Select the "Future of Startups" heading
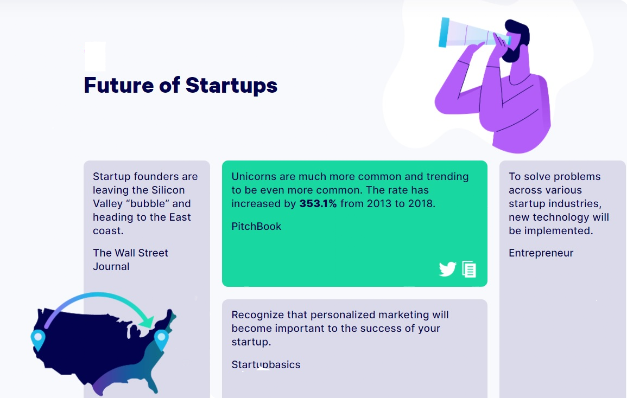Image resolution: width=627 pixels, height=398 pixels. tap(180, 86)
